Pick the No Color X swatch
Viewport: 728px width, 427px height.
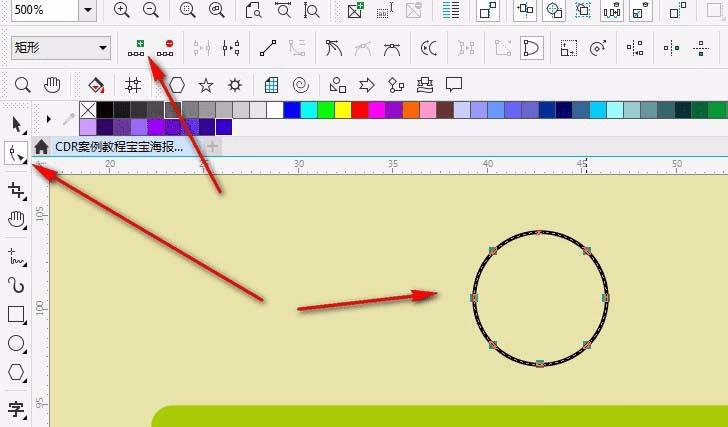coord(88,110)
